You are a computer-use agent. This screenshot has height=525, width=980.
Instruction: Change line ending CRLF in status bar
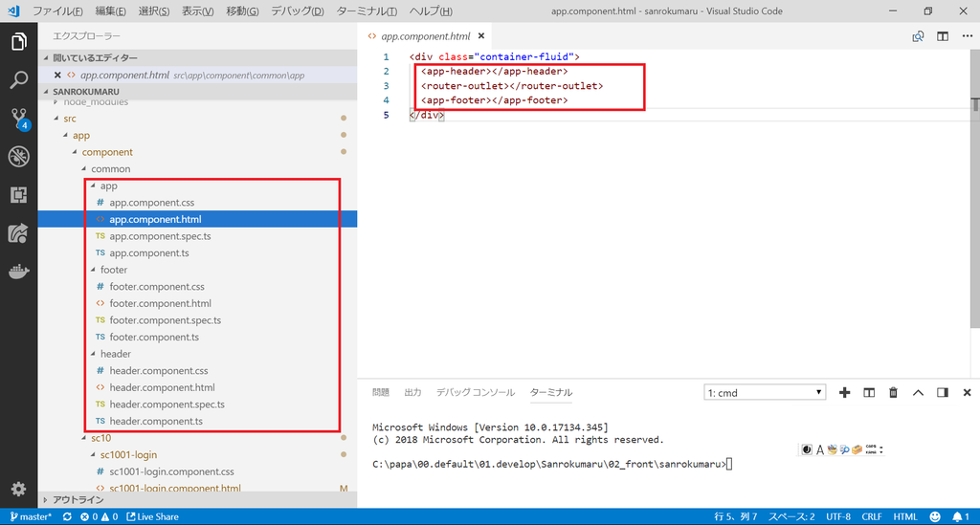pyautogui.click(x=871, y=517)
